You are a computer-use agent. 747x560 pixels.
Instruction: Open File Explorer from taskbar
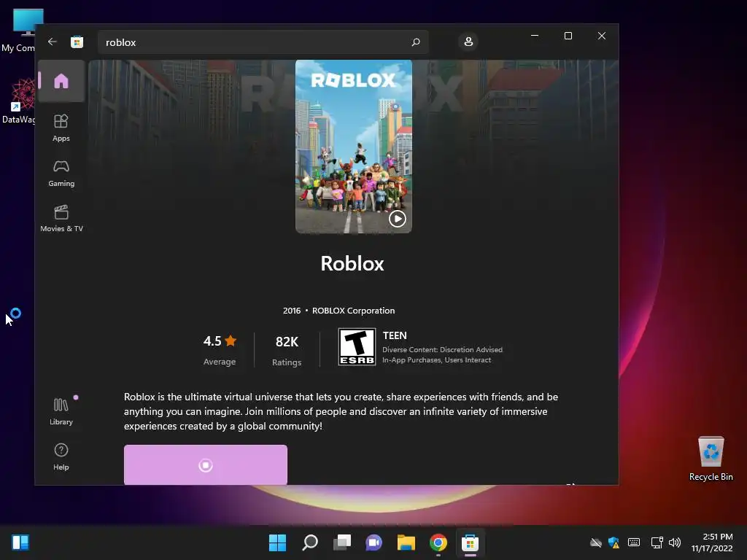click(x=406, y=542)
